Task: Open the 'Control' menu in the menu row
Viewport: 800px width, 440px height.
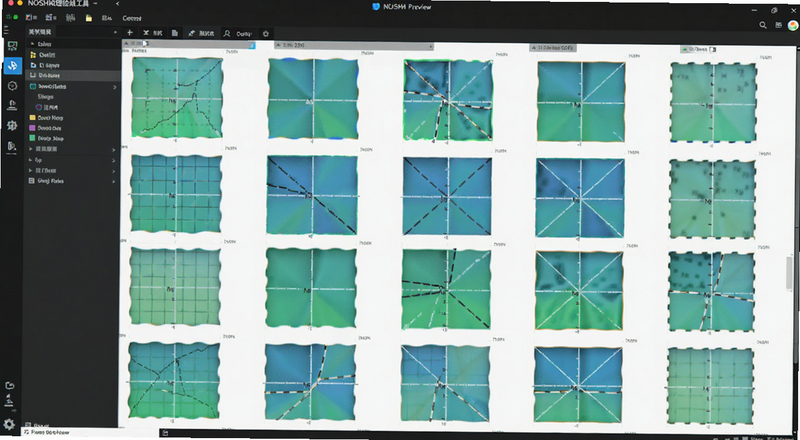Action: click(132, 18)
